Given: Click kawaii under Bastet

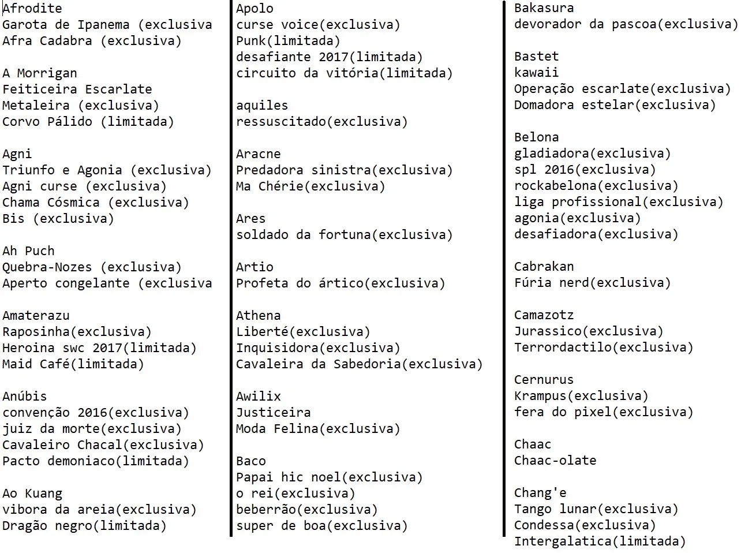Looking at the screenshot, I should coord(537,73).
